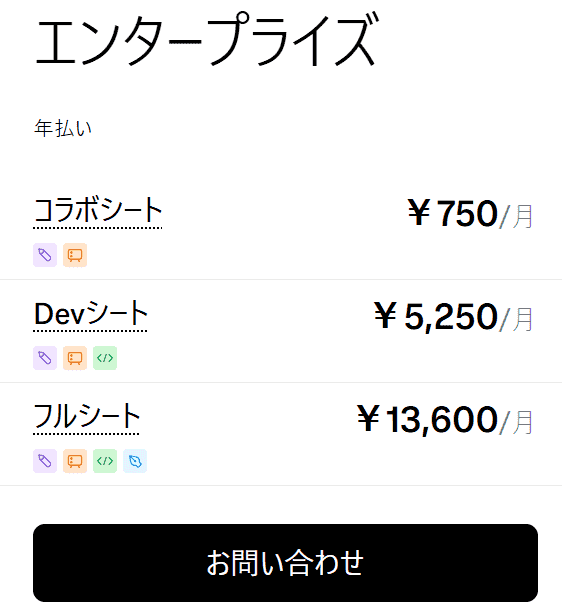Open the Devシート dotted-underline link
This screenshot has width=562, height=615.
(x=90, y=315)
